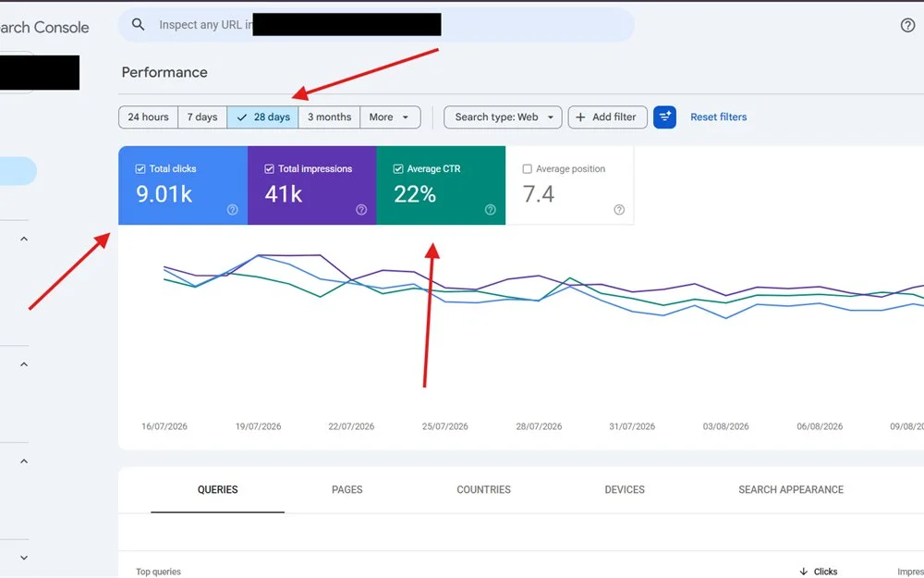Click the Add filter button
Image resolution: width=924 pixels, height=578 pixels.
pos(608,117)
